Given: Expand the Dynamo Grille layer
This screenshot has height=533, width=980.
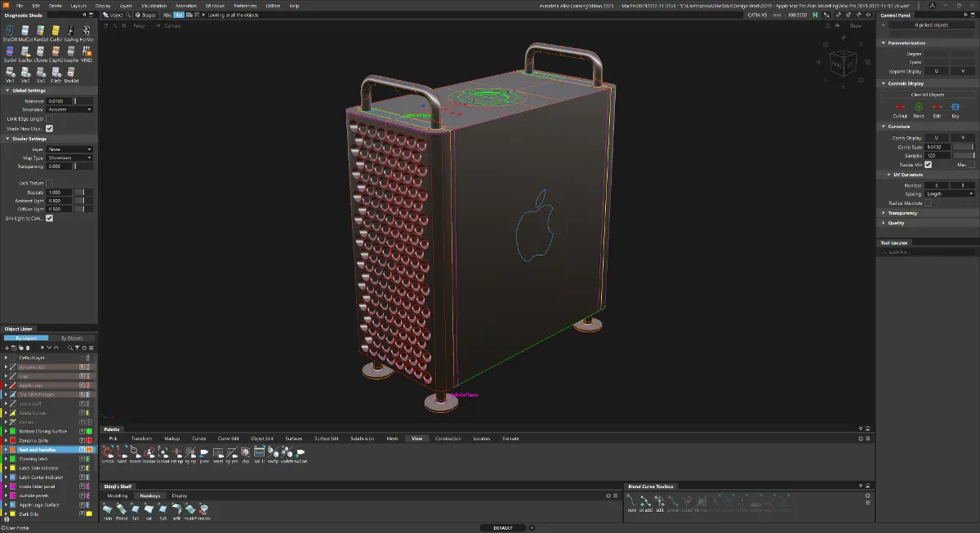Looking at the screenshot, I should point(6,440).
